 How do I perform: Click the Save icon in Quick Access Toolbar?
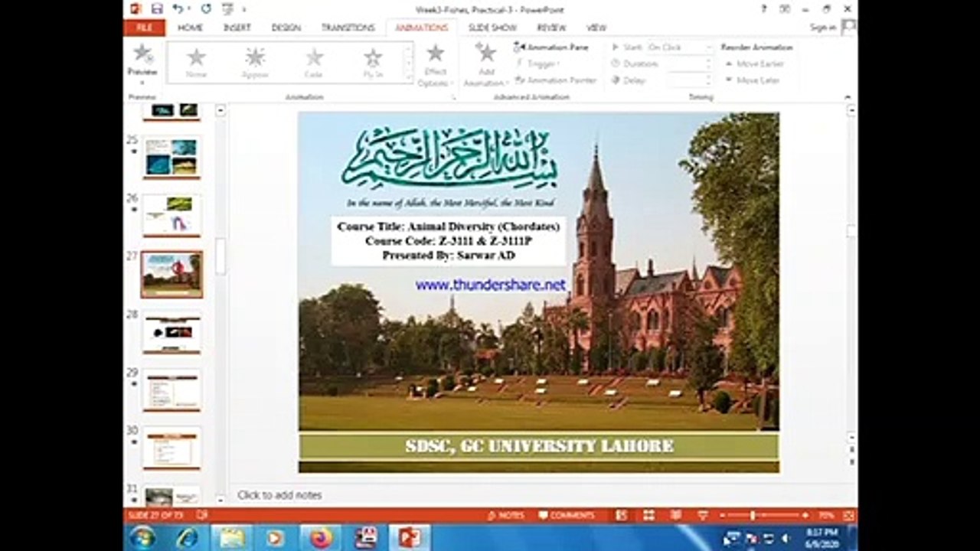pos(157,8)
